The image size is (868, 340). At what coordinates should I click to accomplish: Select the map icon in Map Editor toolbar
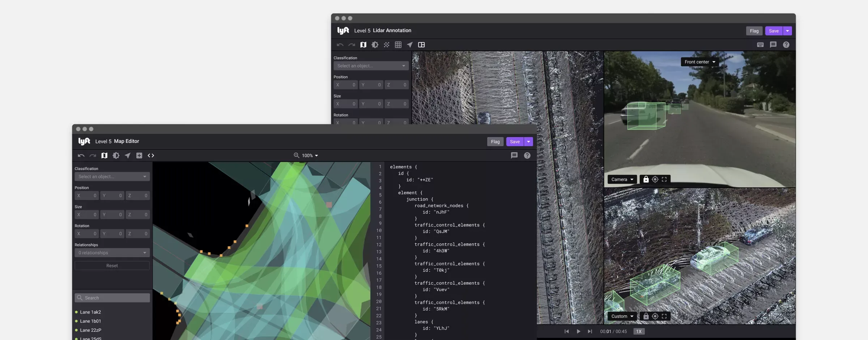104,156
